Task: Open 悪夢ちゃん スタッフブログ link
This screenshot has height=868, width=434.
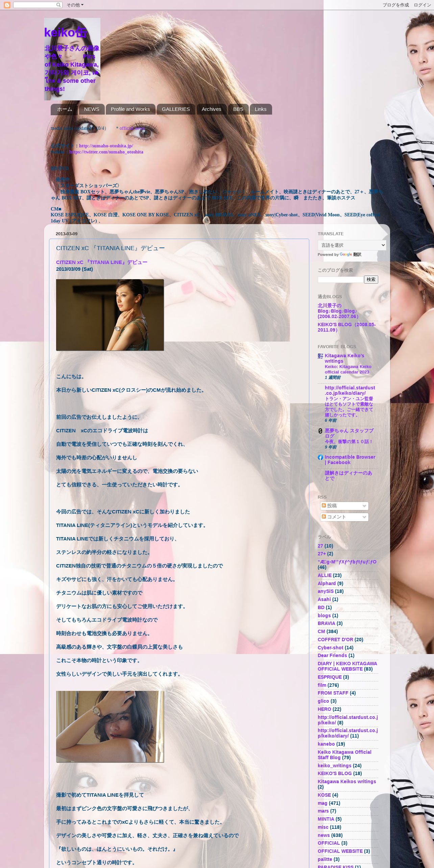Action: click(349, 433)
